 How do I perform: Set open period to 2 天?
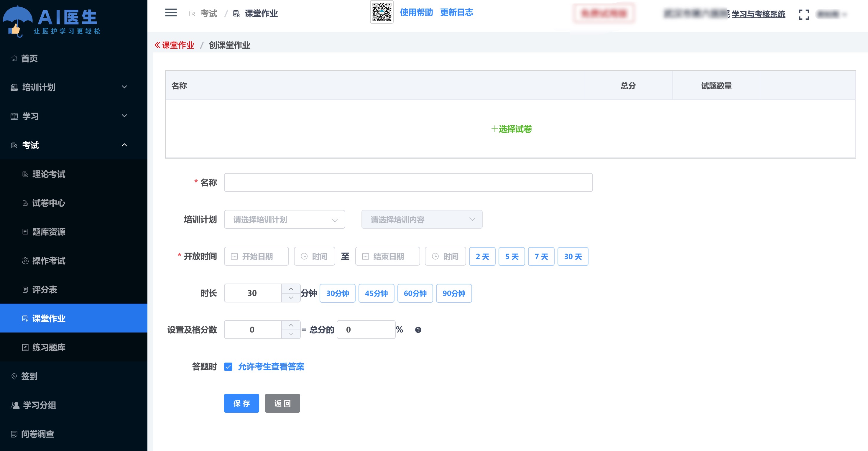click(482, 256)
